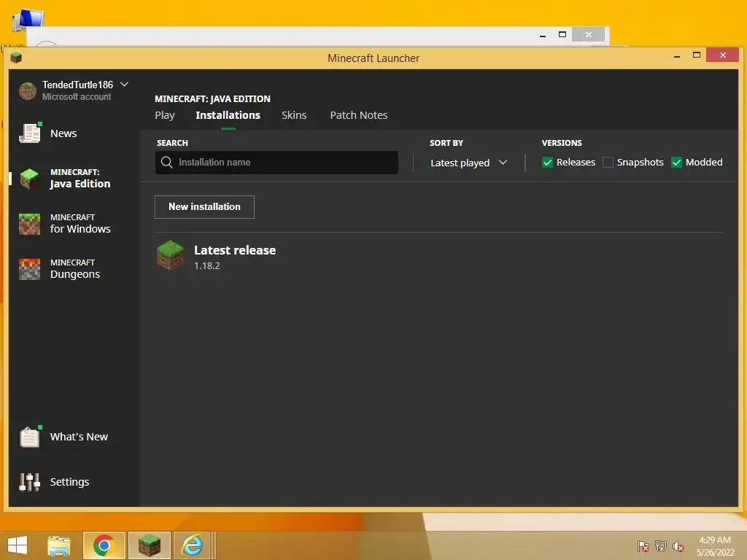Screen dimensions: 747x560
Task: Open Google Chrome from the taskbar
Action: pyautogui.click(x=104, y=545)
